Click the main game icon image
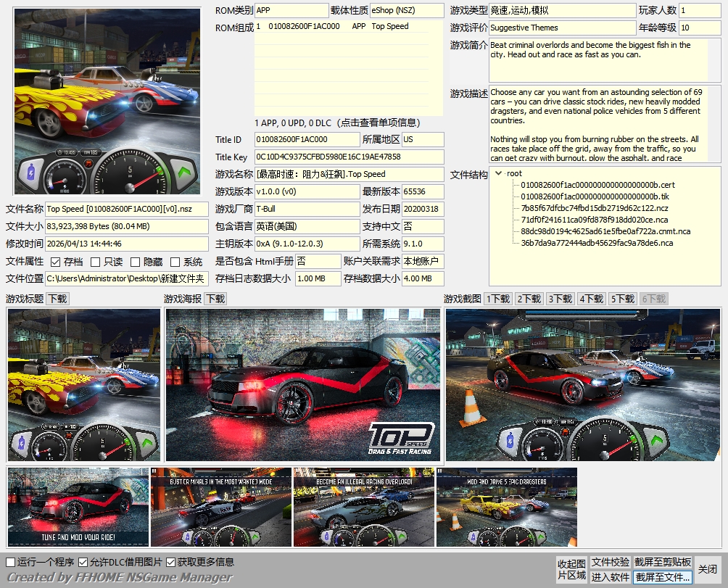728x588 pixels. tap(107, 102)
